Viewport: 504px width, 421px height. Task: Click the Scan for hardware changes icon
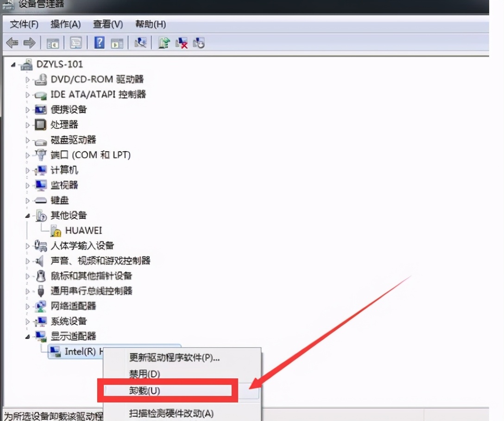199,43
